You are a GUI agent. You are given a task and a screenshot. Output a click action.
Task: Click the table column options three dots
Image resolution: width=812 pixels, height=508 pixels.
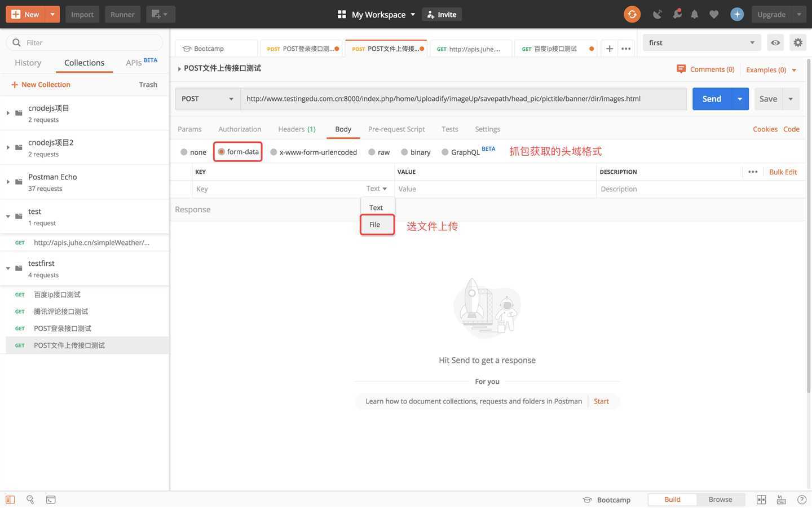[753, 172]
